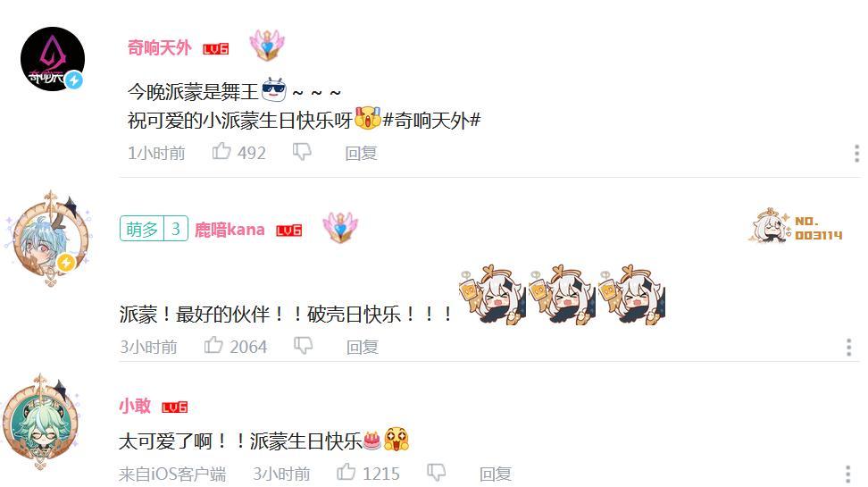This screenshot has height=487, width=868.
Task: Open 奇响天外's profile avatar
Action: tap(53, 59)
